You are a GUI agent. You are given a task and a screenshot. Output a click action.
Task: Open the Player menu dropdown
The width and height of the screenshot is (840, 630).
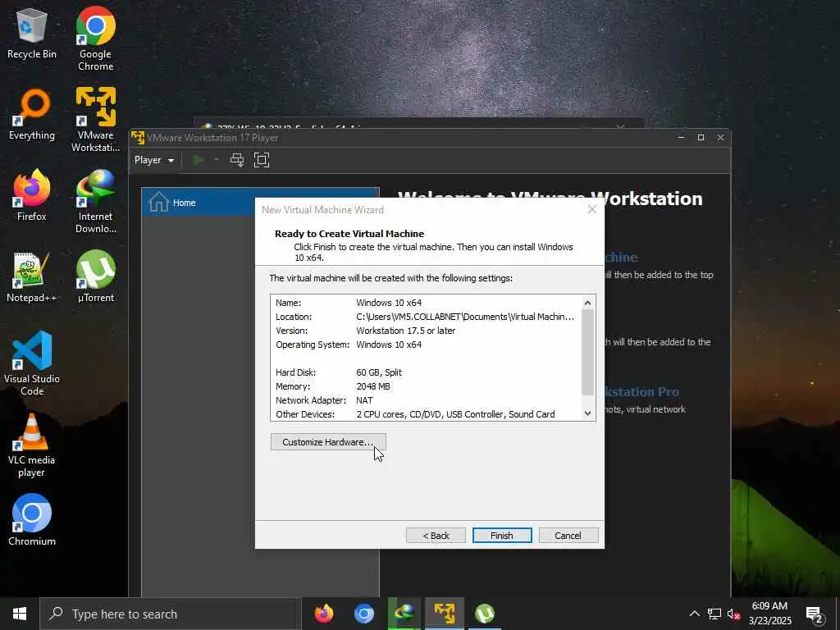coord(153,160)
